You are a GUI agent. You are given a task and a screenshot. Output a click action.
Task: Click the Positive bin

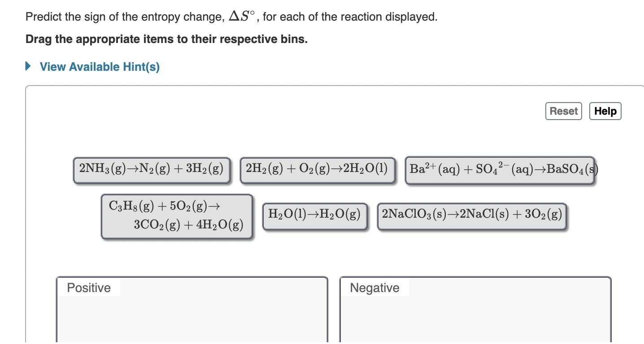click(x=192, y=314)
